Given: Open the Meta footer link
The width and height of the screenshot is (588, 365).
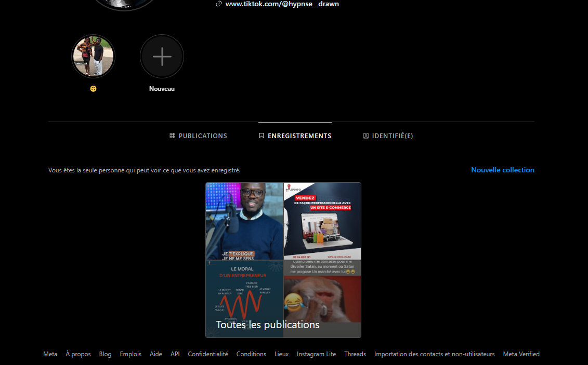Looking at the screenshot, I should click(50, 354).
